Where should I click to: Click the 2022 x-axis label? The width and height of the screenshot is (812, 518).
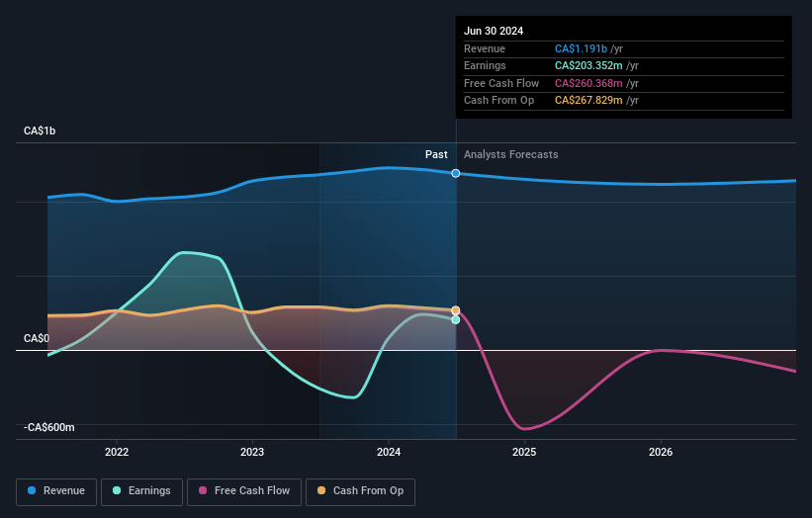(117, 452)
